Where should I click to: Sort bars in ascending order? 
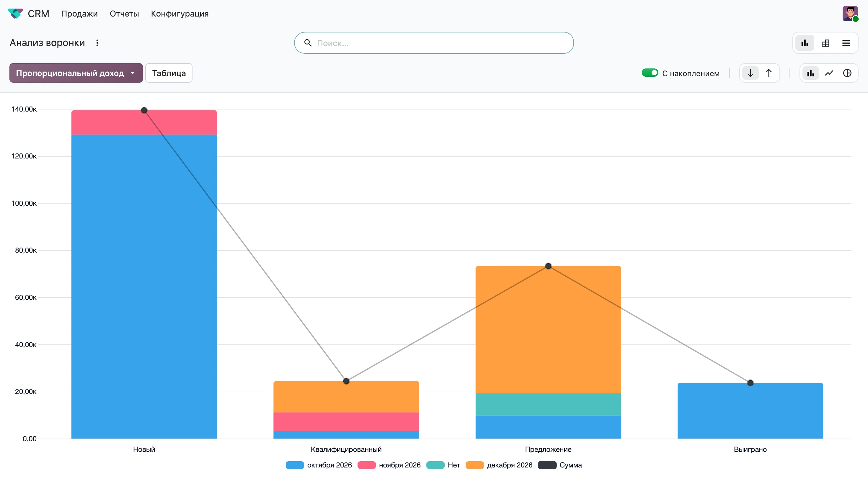click(769, 73)
